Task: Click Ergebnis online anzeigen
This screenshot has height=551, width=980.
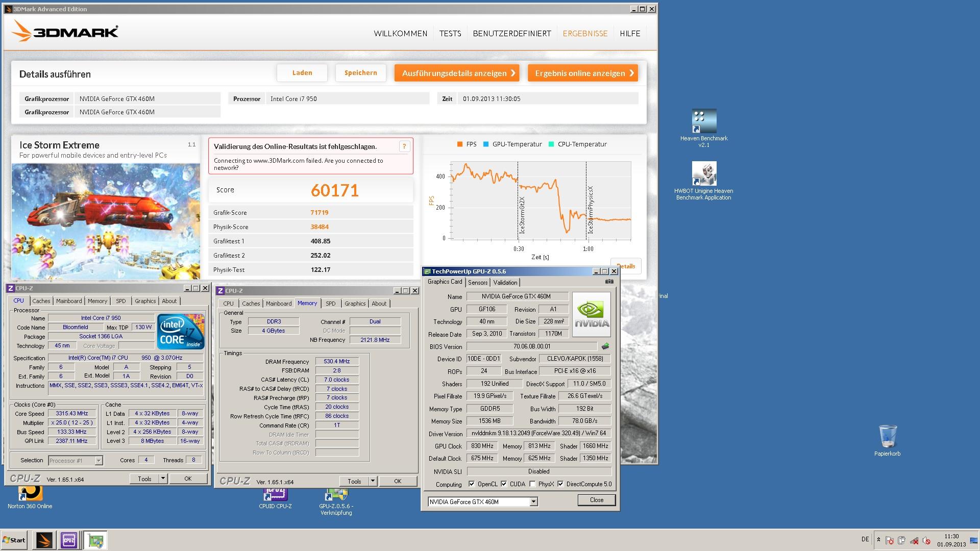Action: [x=583, y=73]
